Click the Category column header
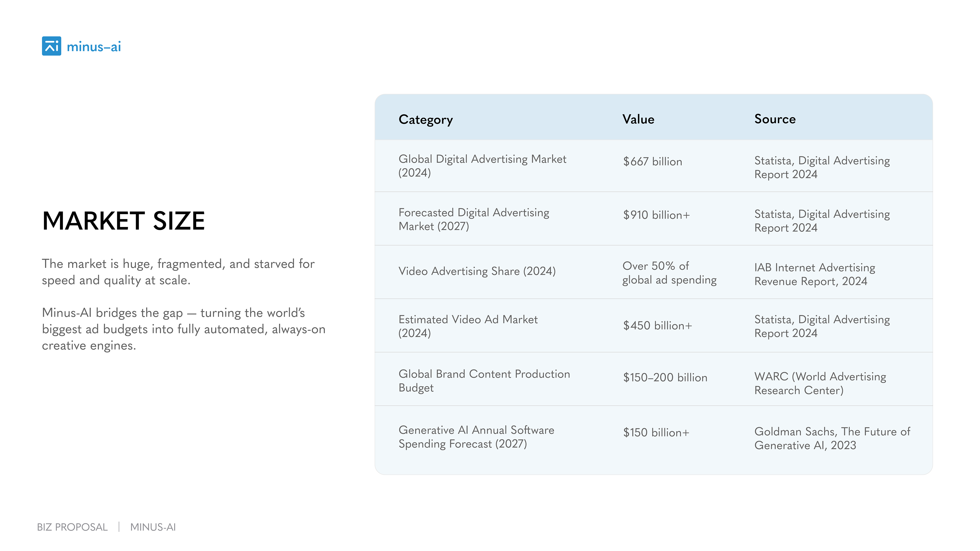 (x=425, y=119)
